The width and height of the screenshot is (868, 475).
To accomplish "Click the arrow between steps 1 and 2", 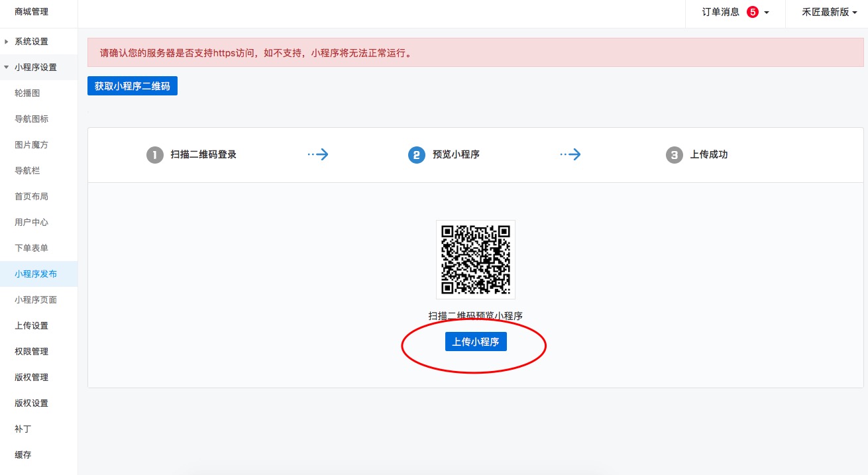I will [x=318, y=154].
